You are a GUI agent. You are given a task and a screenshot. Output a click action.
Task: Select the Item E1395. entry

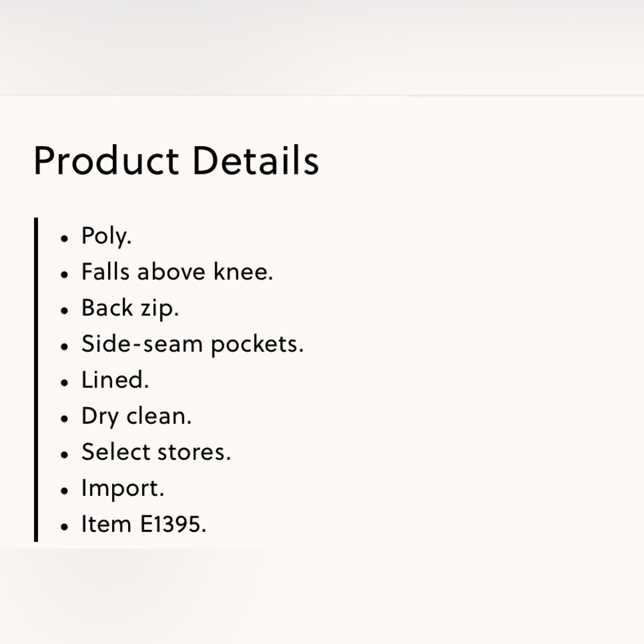[144, 524]
